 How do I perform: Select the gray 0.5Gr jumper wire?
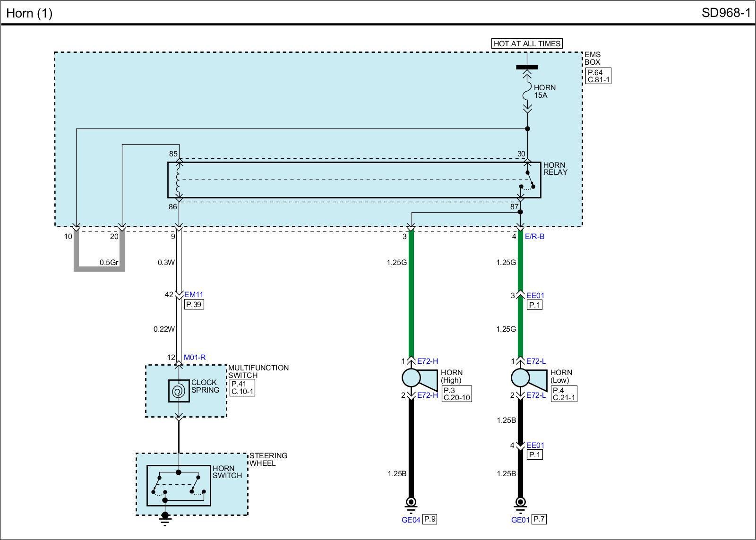pyautogui.click(x=99, y=268)
